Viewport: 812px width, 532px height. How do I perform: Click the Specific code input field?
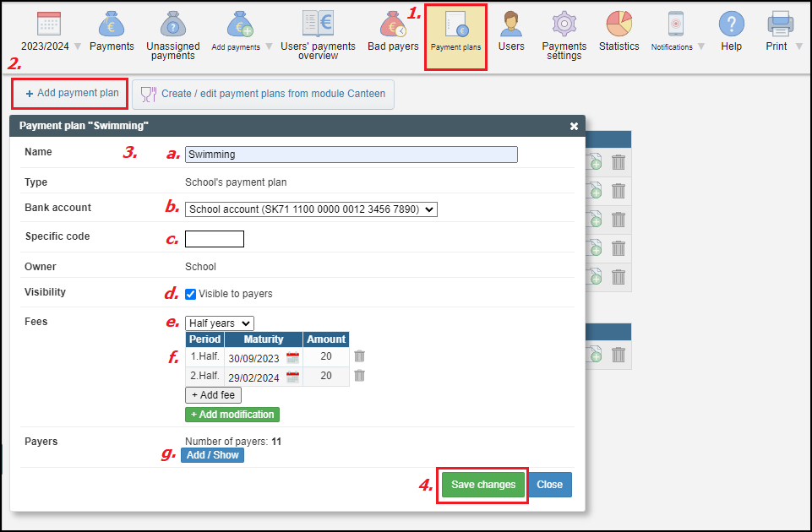click(x=215, y=239)
